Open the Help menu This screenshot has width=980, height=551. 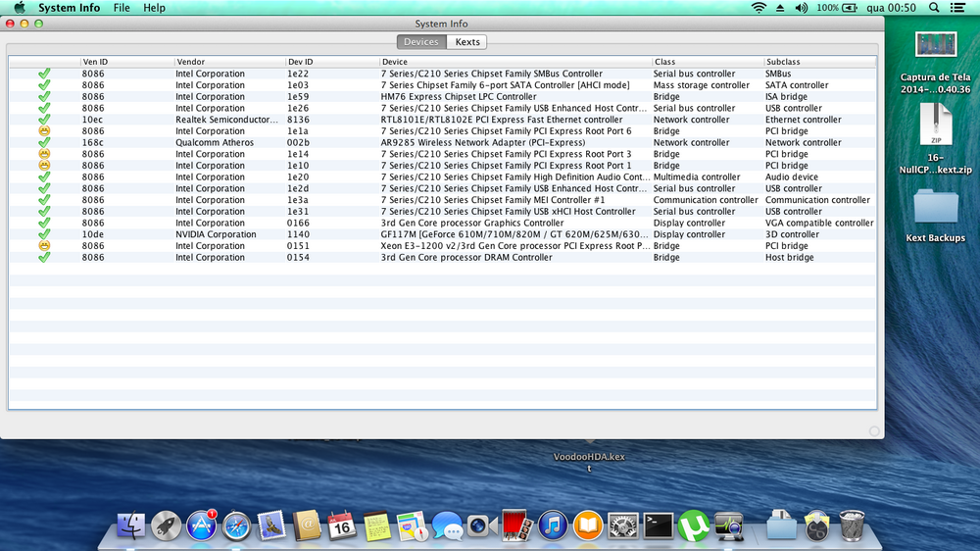[154, 8]
